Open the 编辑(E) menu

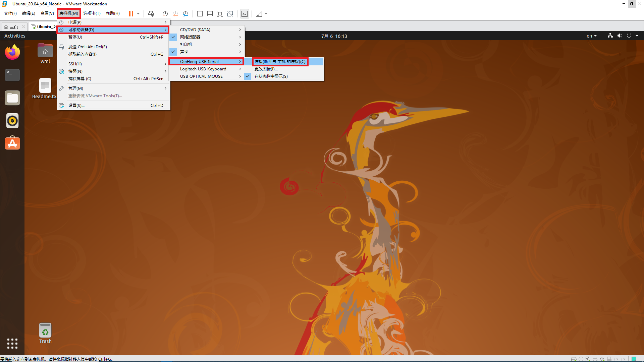pyautogui.click(x=29, y=13)
